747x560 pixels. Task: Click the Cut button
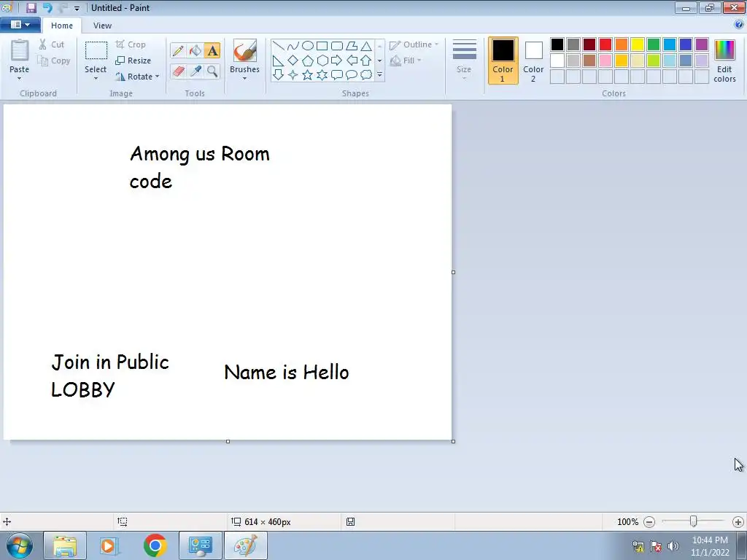pos(52,44)
